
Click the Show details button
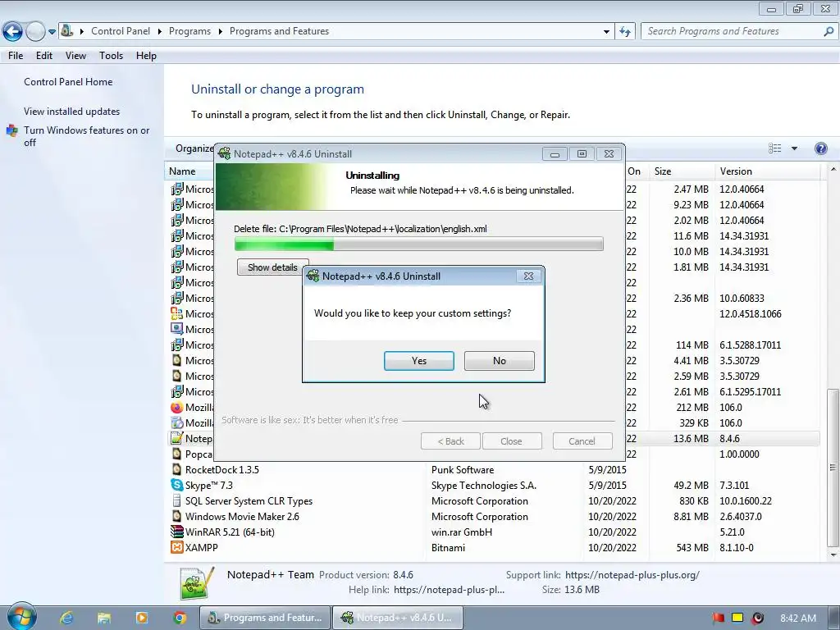pos(272,267)
